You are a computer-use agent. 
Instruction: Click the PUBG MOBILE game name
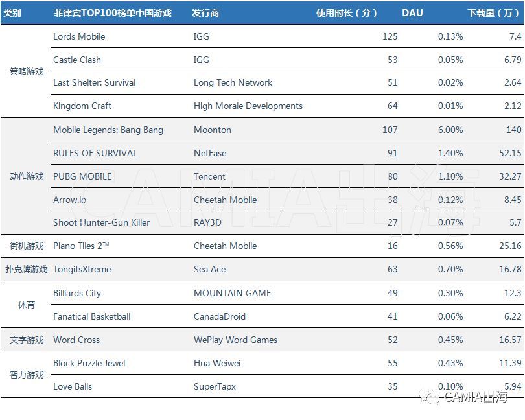[x=82, y=176]
